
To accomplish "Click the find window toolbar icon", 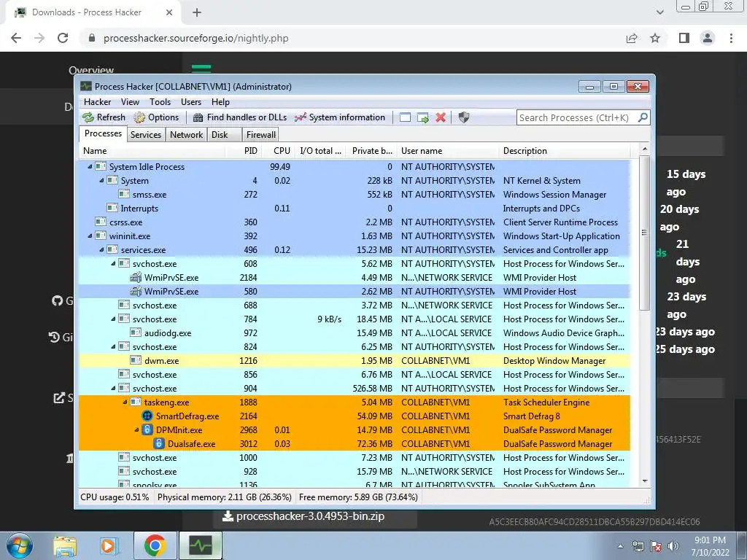I will [405, 117].
